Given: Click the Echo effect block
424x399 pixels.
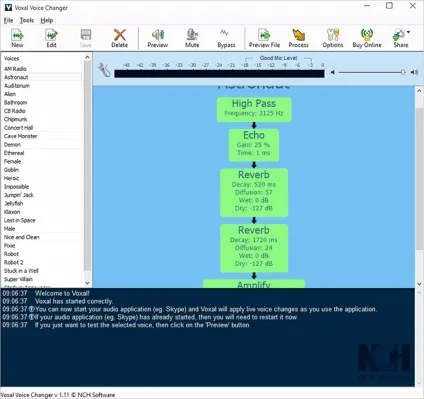Looking at the screenshot, I should [x=254, y=145].
